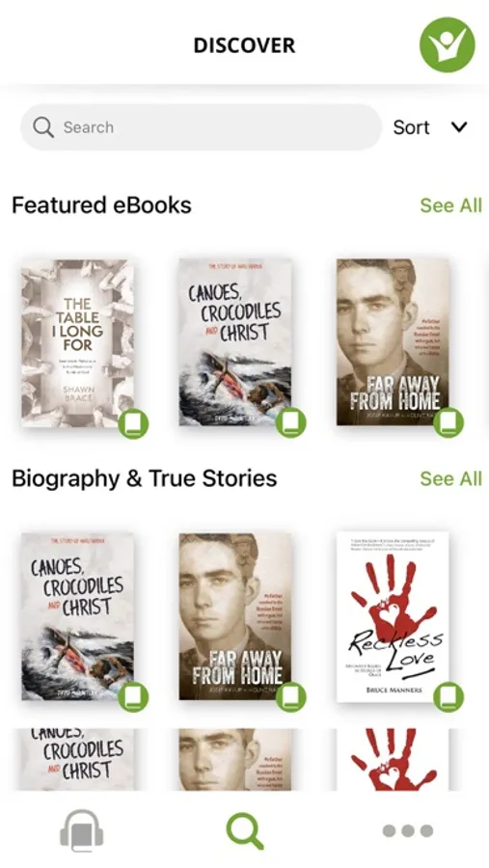Tap eBook badge on biography Far Away From Home

click(x=291, y=697)
